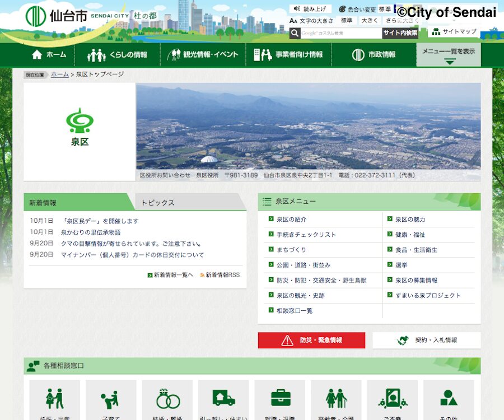Click the elderly couple 高齢者・介護 icon

click(x=336, y=399)
